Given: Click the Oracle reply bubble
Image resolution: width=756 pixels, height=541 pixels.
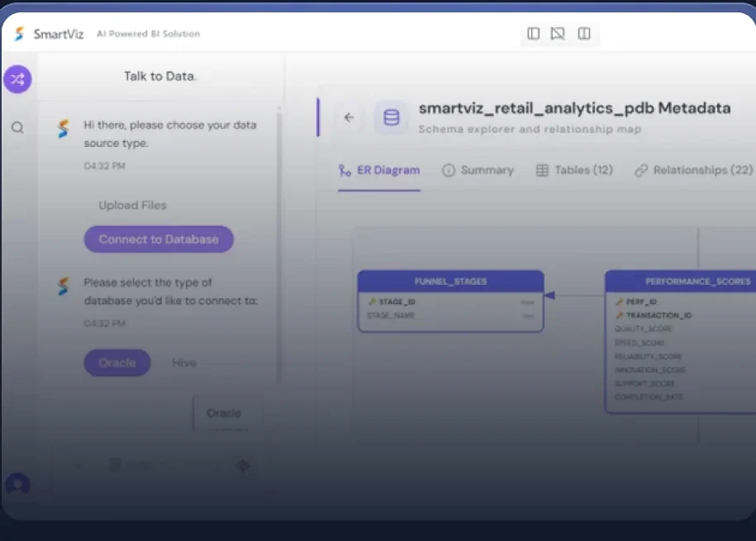Looking at the screenshot, I should 228,413.
